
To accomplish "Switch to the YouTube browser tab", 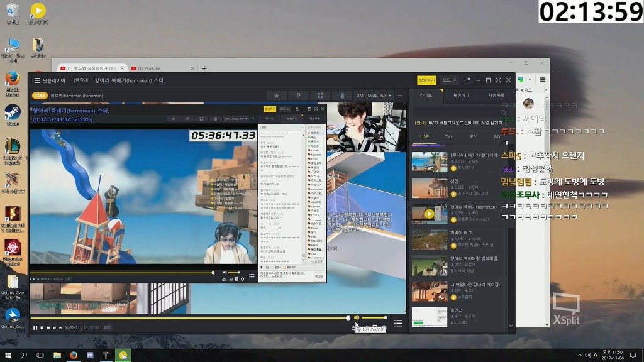I will click(162, 69).
